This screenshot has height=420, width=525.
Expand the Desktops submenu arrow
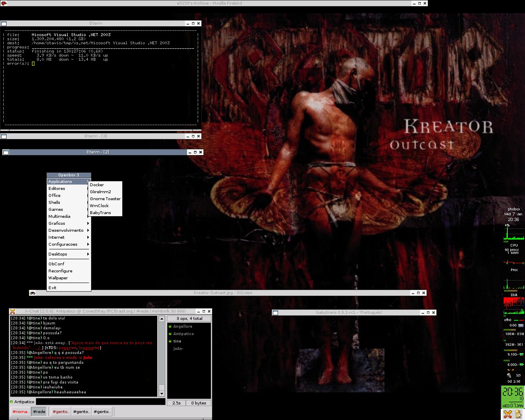pyautogui.click(x=88, y=254)
